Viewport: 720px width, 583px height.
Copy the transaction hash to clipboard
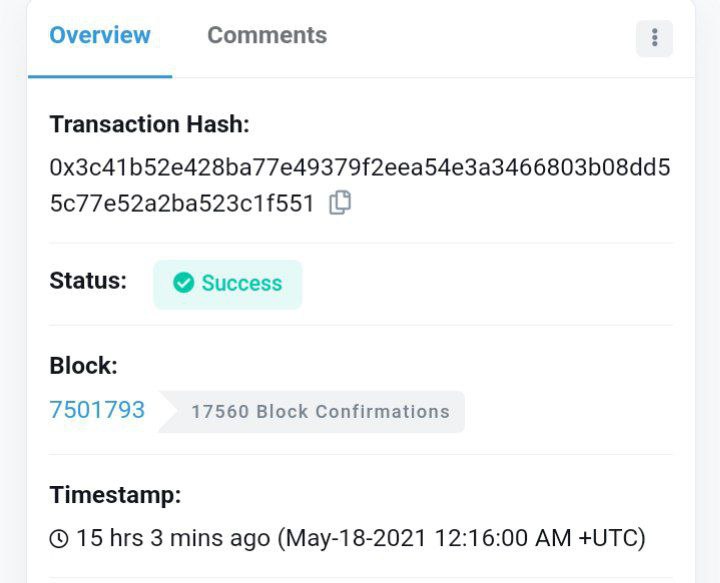340,203
